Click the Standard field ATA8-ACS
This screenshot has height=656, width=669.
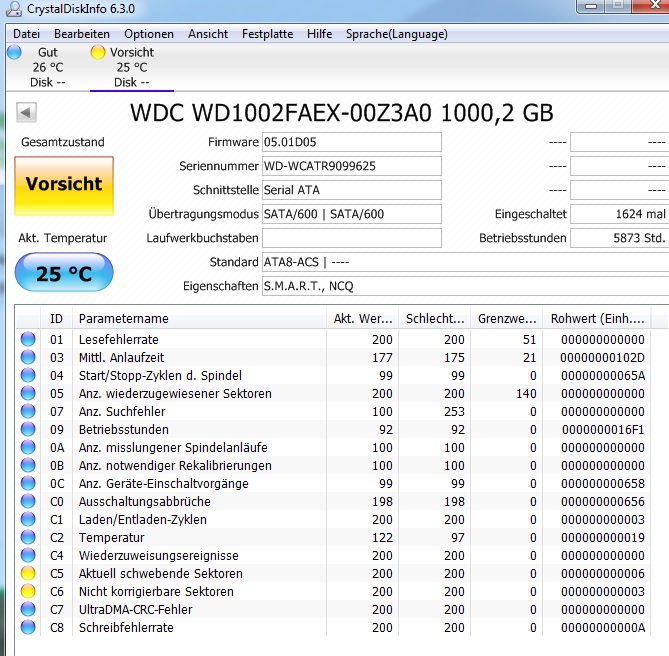(465, 261)
